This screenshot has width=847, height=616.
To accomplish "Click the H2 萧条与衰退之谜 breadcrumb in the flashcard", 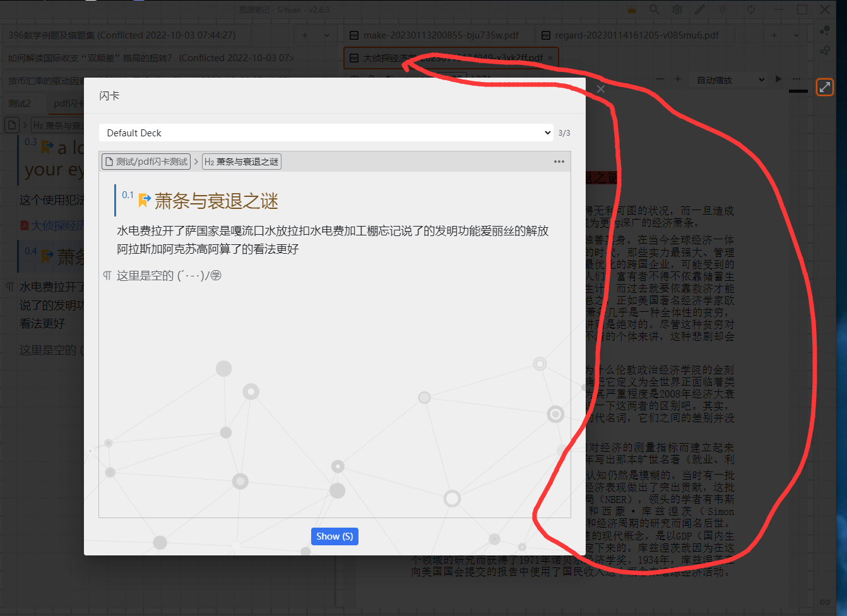I will click(242, 162).
